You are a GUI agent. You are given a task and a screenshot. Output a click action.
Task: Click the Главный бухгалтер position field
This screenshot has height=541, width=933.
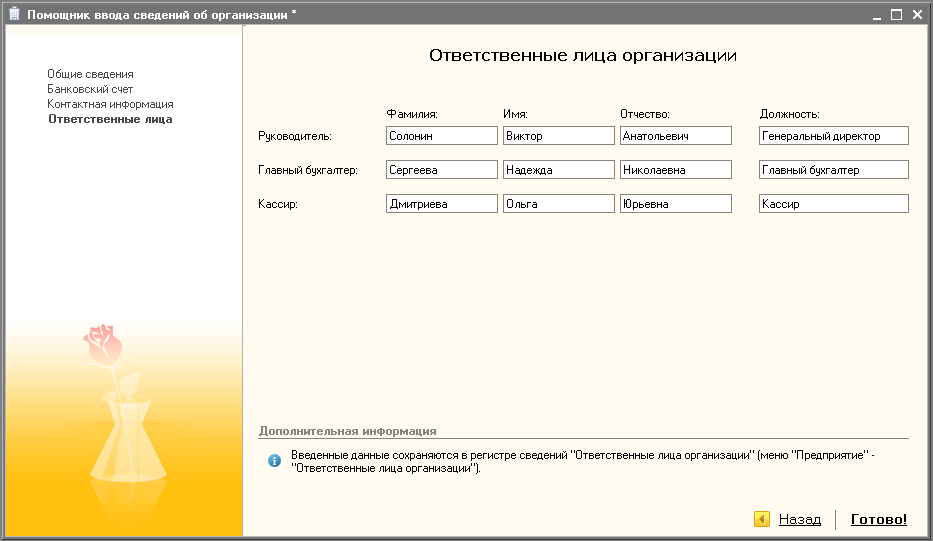click(833, 170)
